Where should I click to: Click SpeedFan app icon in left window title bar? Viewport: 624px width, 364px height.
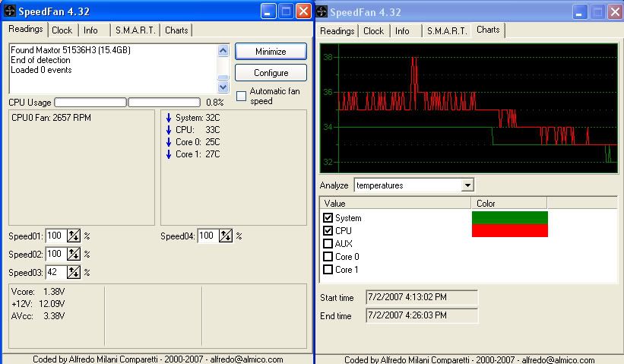(x=10, y=11)
